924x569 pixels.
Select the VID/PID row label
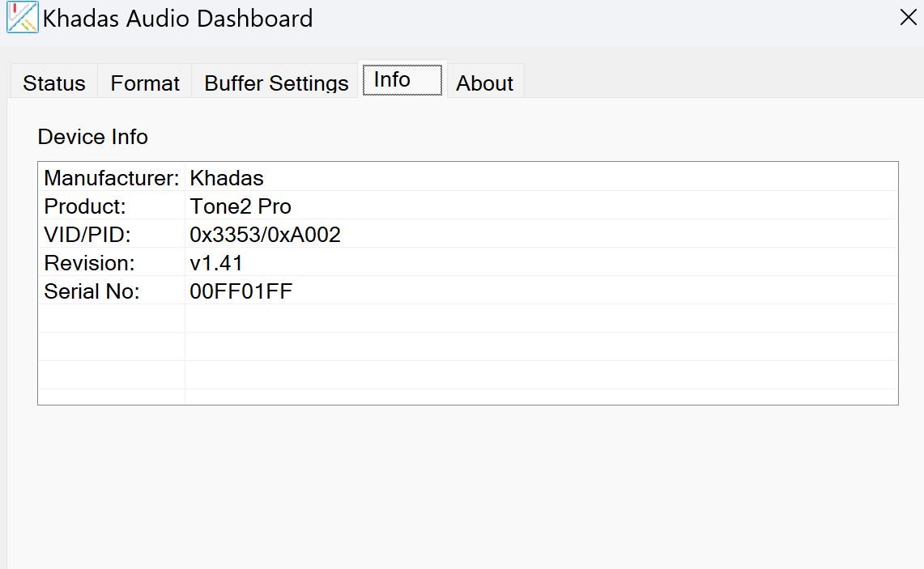pyautogui.click(x=87, y=235)
